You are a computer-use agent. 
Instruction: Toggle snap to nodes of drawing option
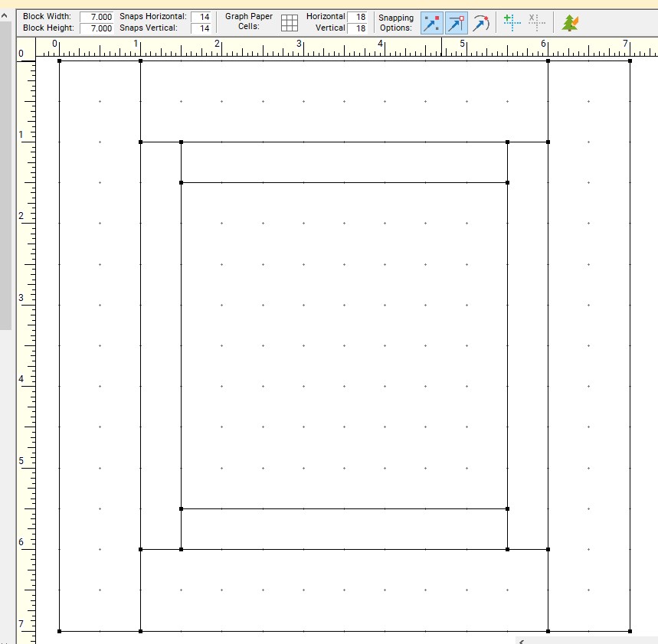coord(456,23)
